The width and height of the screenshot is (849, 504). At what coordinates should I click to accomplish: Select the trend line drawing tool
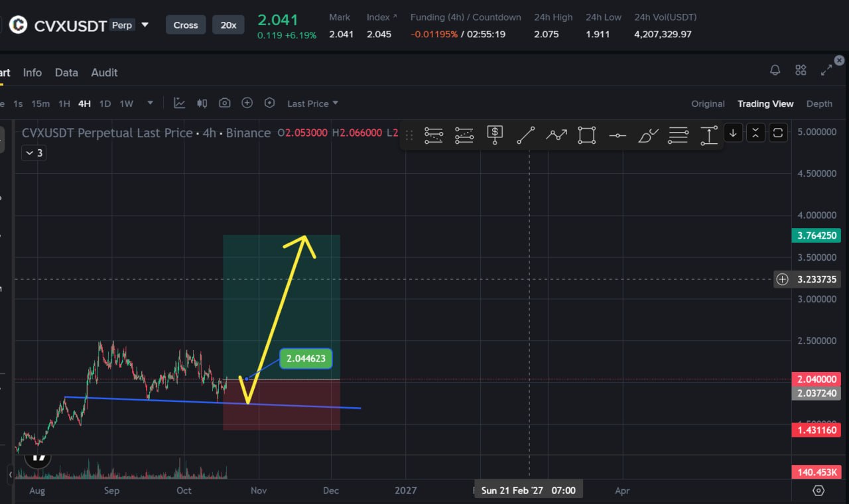[x=526, y=135]
